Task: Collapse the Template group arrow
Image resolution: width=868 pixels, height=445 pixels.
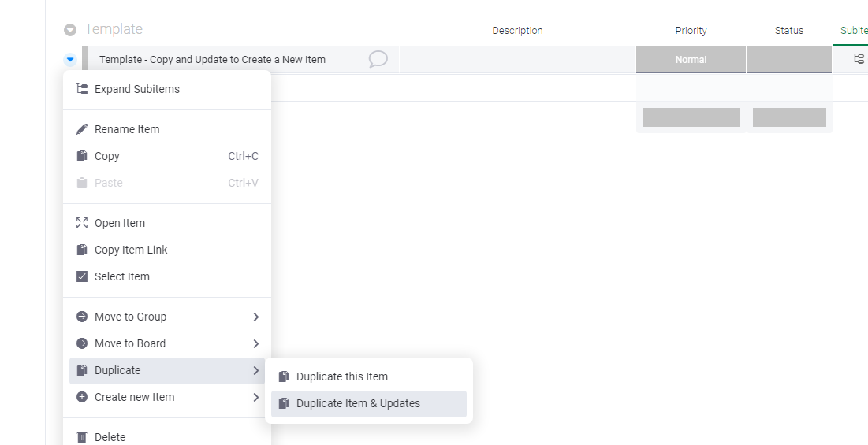Action: click(70, 30)
